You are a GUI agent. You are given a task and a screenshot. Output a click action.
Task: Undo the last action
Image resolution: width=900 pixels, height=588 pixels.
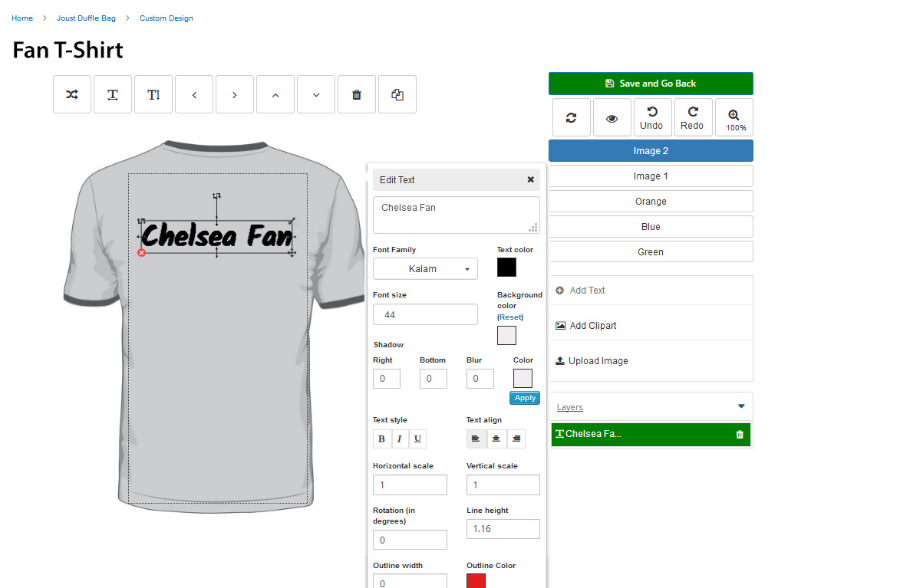tap(651, 117)
